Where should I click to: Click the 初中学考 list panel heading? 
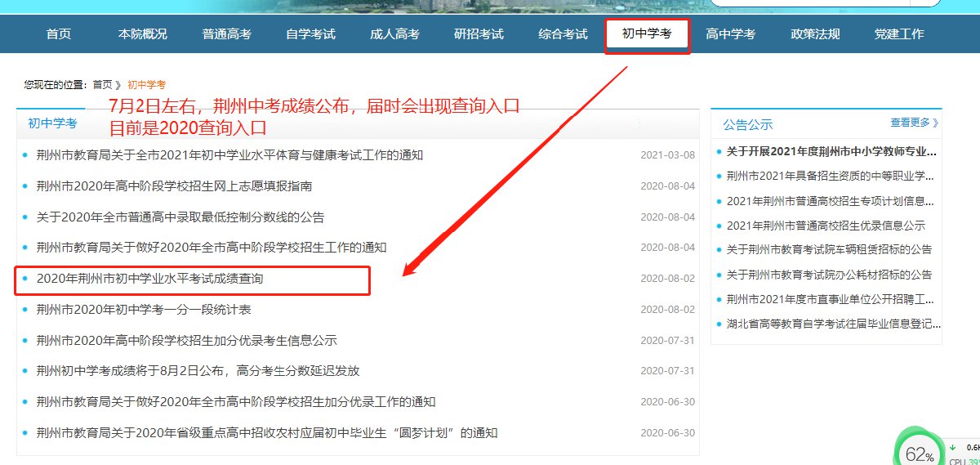(52, 123)
